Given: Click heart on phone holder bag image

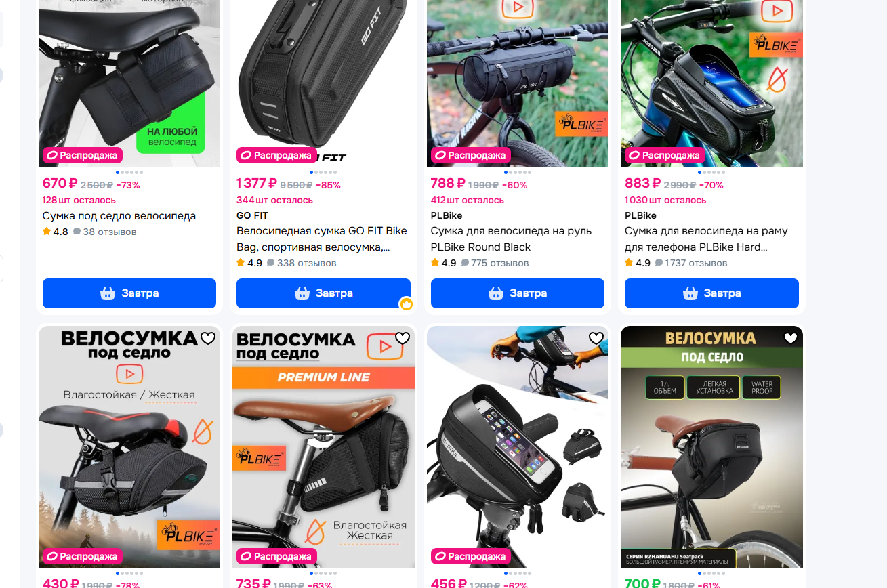Looking at the screenshot, I should [x=596, y=338].
